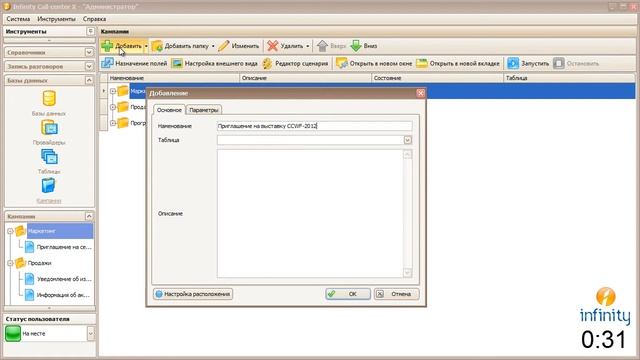This screenshot has height=360, width=640.
Task: Click the Отмена button
Action: pos(396,294)
